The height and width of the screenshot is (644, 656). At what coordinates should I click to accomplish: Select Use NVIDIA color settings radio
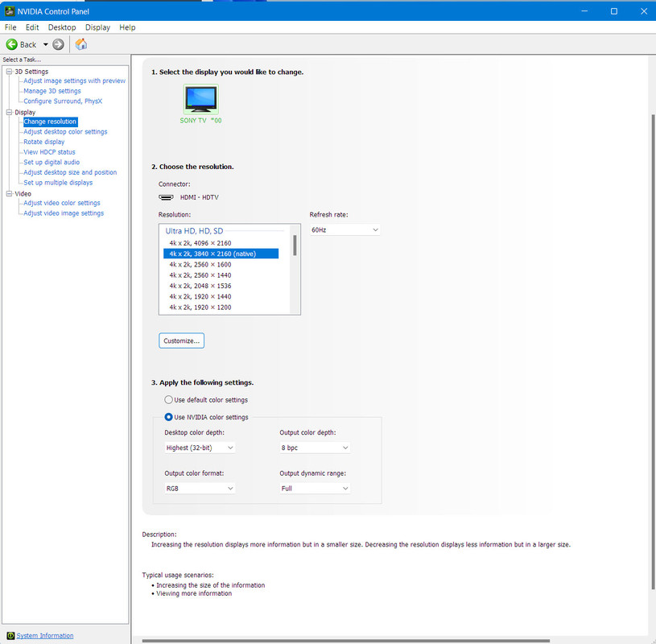coord(168,417)
